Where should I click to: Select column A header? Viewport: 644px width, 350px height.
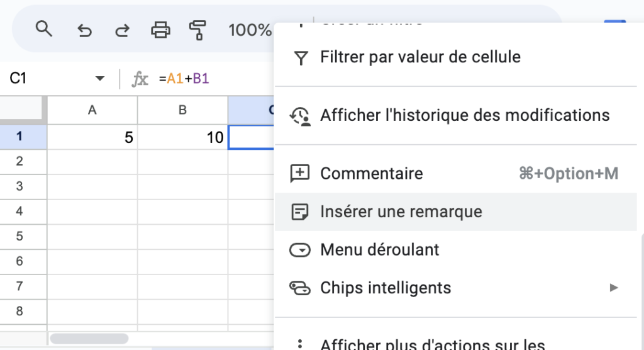point(92,110)
